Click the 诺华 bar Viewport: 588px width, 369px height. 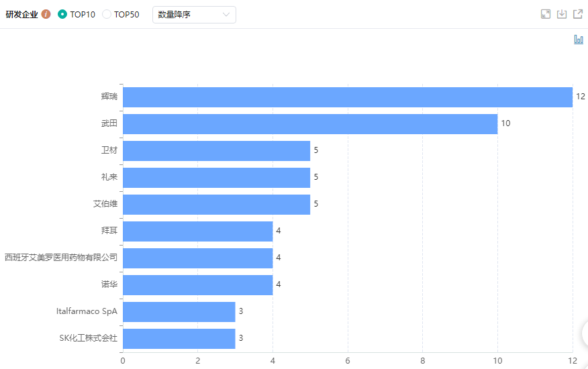tap(197, 285)
